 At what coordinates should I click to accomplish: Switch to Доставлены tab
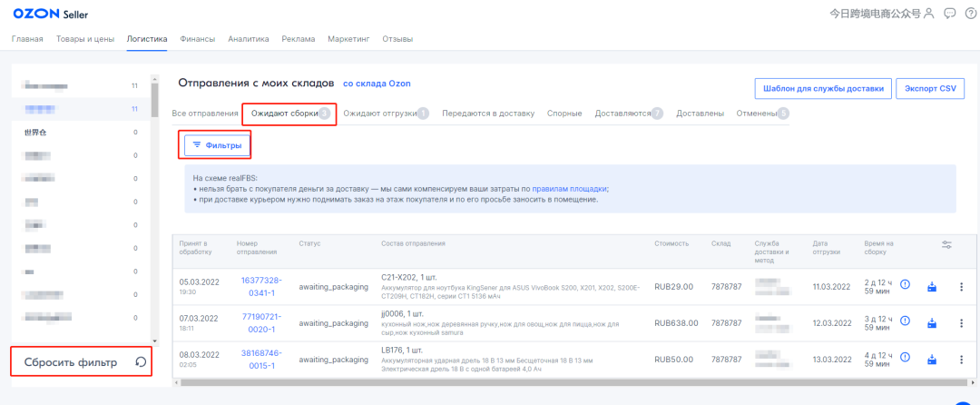click(700, 114)
